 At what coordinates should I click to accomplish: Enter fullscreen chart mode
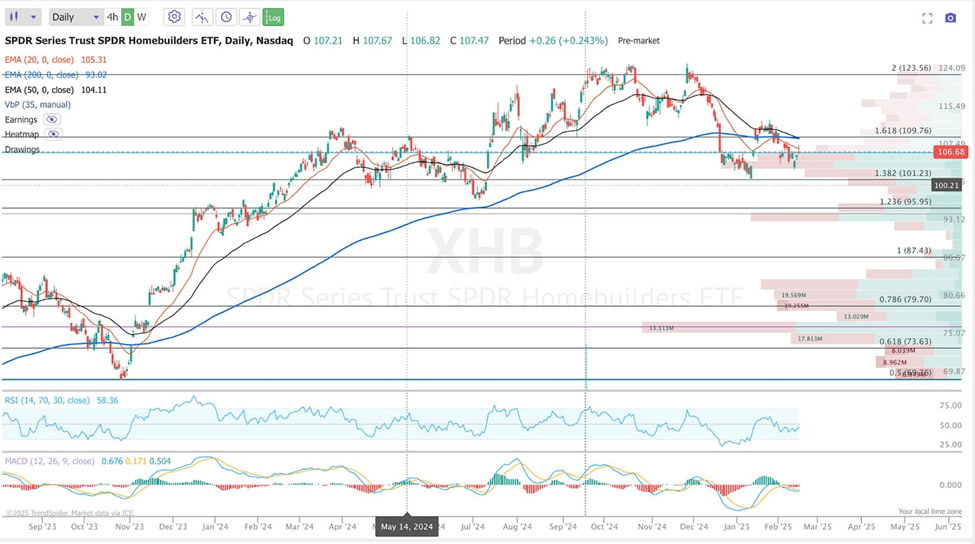(x=927, y=18)
